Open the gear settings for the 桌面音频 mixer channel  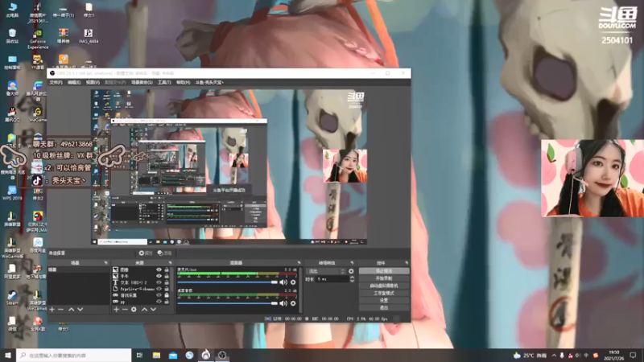(x=293, y=303)
